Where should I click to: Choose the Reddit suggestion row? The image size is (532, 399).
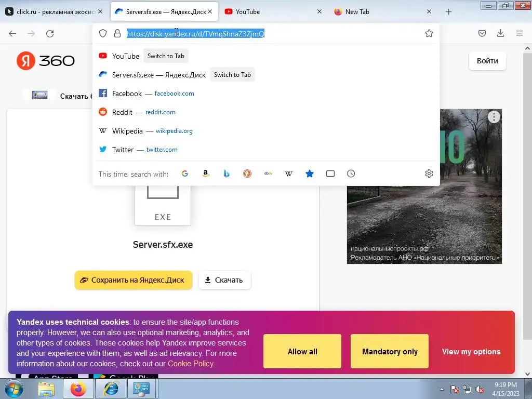pyautogui.click(x=266, y=112)
